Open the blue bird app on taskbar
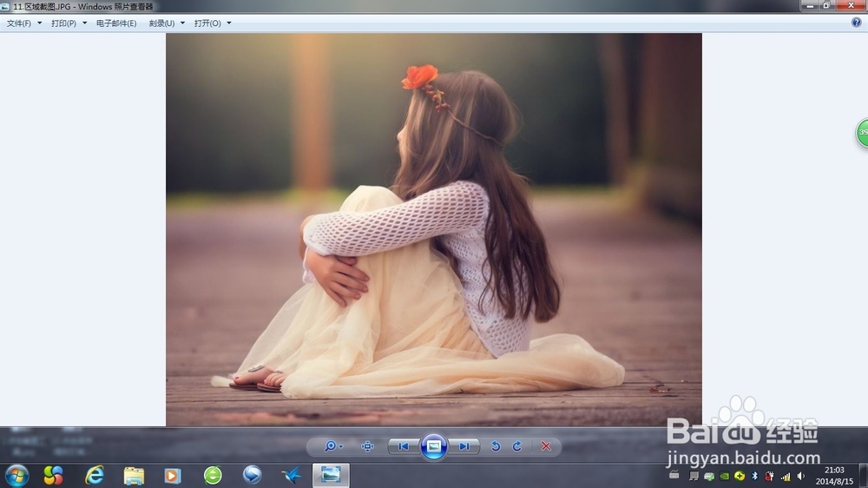Image resolution: width=868 pixels, height=488 pixels. [292, 475]
